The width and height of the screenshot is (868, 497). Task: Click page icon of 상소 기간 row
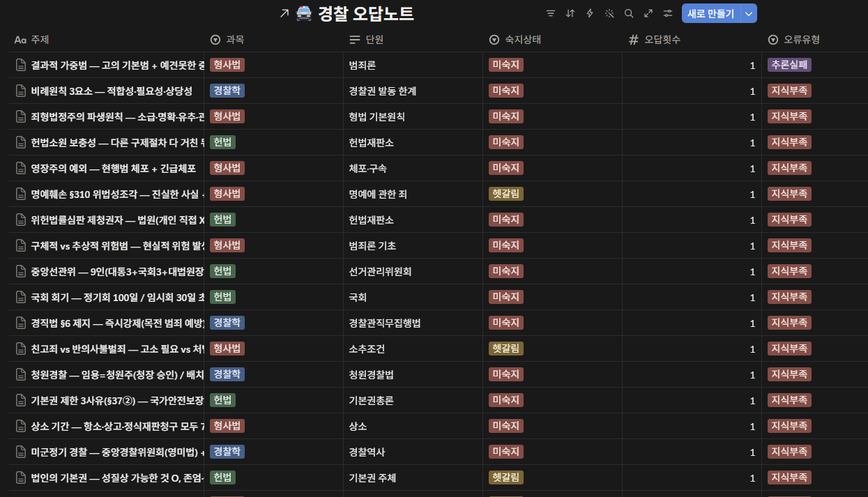[21, 426]
